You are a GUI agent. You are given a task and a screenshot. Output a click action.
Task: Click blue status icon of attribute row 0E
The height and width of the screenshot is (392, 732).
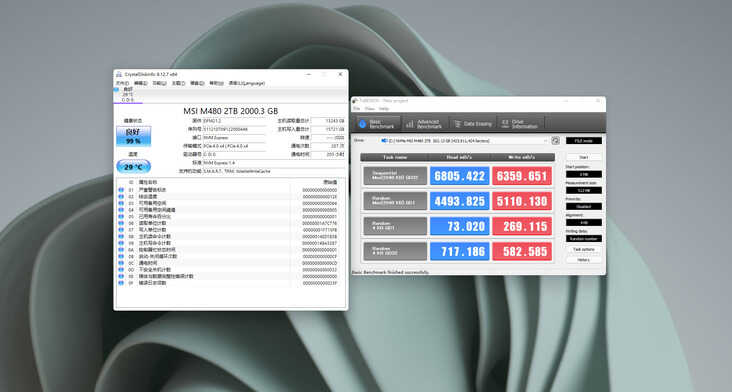(121, 276)
